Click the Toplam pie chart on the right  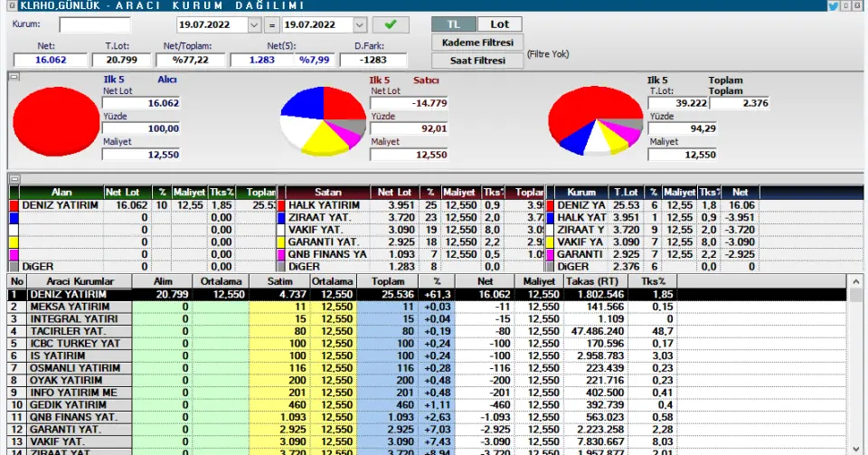click(x=592, y=122)
